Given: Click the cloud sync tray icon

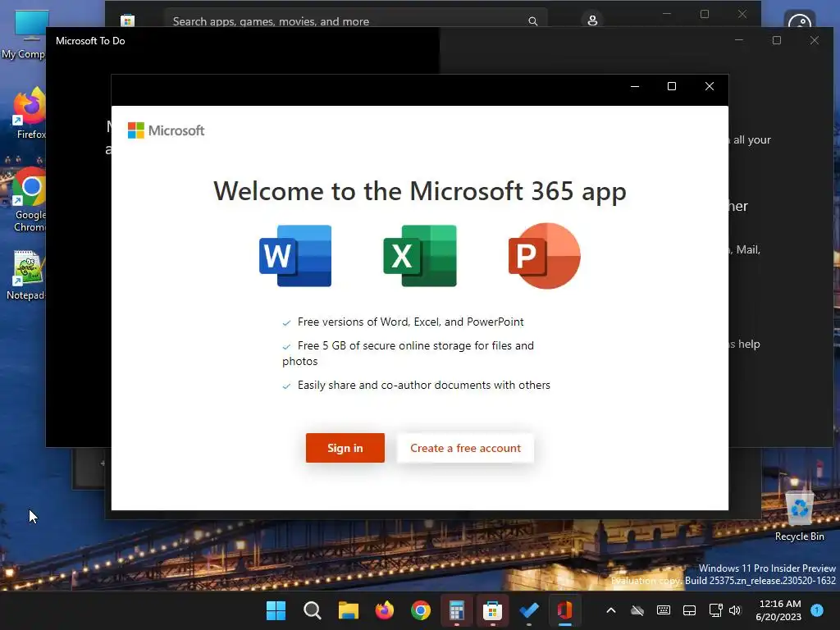Looking at the screenshot, I should click(x=637, y=610).
